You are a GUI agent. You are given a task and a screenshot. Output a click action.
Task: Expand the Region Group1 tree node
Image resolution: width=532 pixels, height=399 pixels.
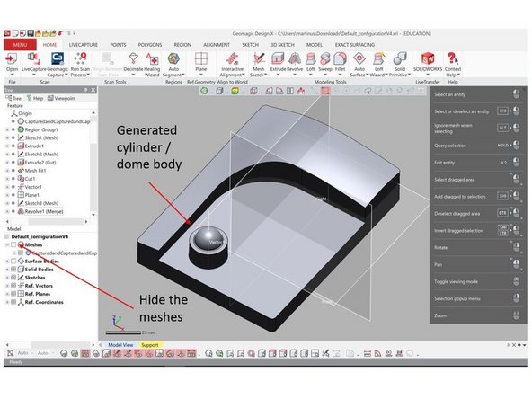[7, 129]
